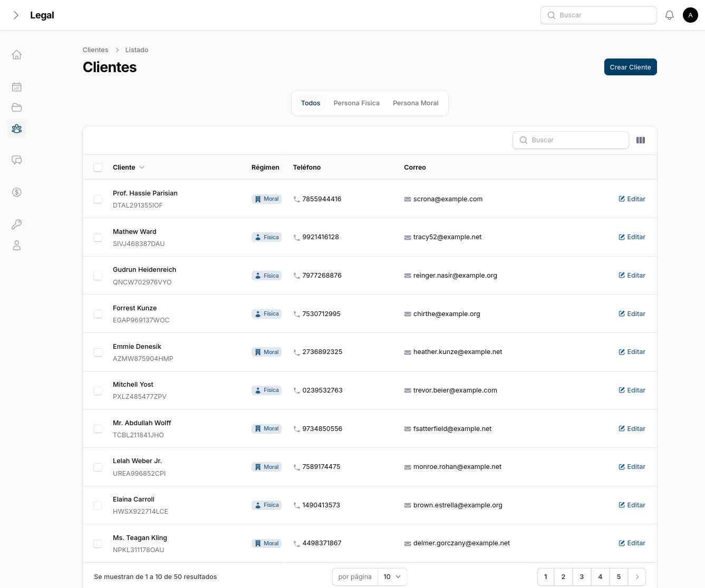This screenshot has height=588, width=705.
Task: Go to pagination page 3
Action: pyautogui.click(x=582, y=577)
